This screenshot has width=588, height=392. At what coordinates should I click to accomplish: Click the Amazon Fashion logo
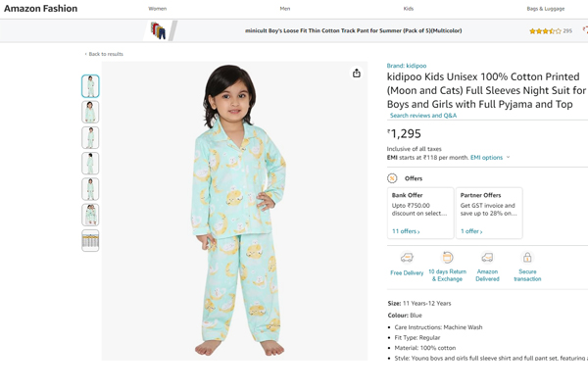point(39,9)
